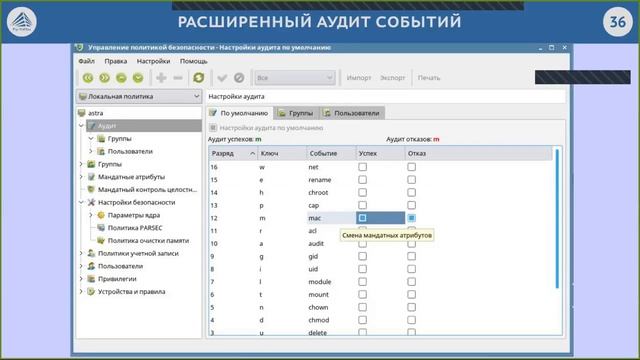Click the astra computer icon in tree

pyautogui.click(x=82, y=113)
